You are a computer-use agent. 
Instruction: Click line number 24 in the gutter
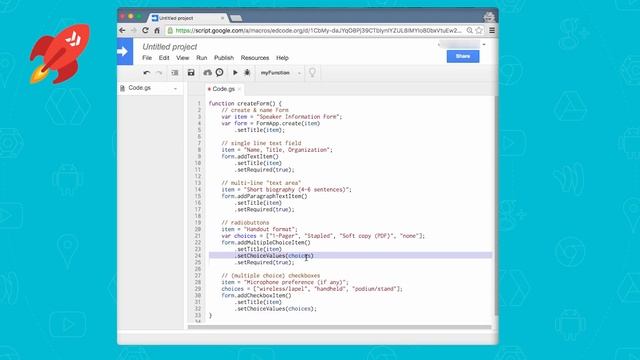point(198,256)
